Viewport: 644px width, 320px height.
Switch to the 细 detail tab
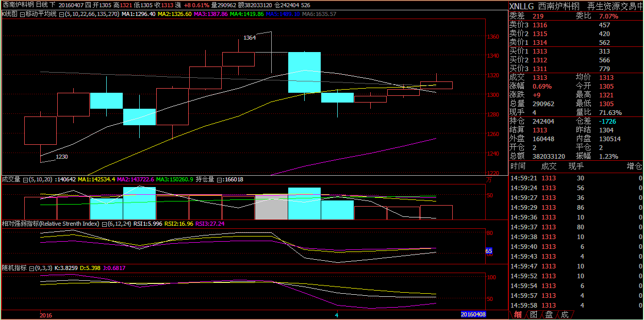pyautogui.click(x=518, y=314)
